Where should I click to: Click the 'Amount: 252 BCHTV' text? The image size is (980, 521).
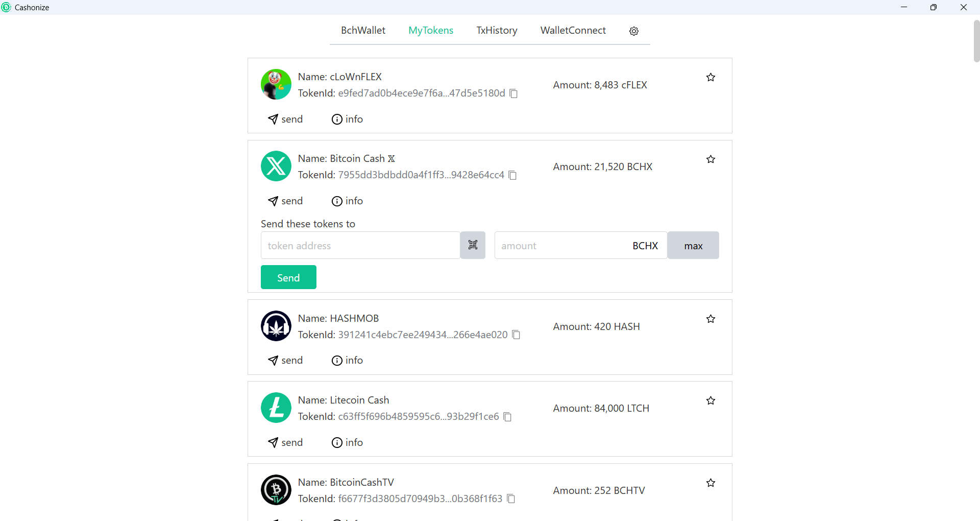(599, 490)
